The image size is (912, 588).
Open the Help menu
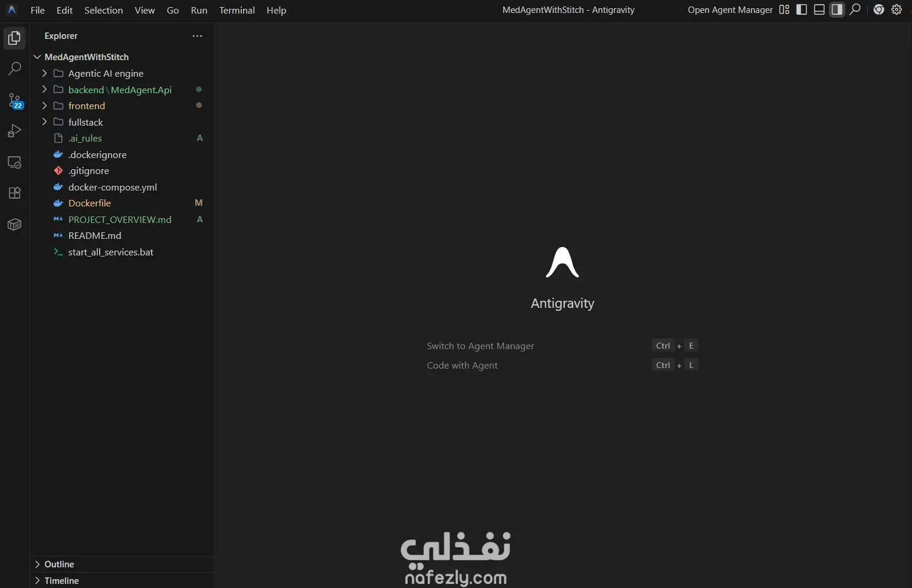coord(276,10)
